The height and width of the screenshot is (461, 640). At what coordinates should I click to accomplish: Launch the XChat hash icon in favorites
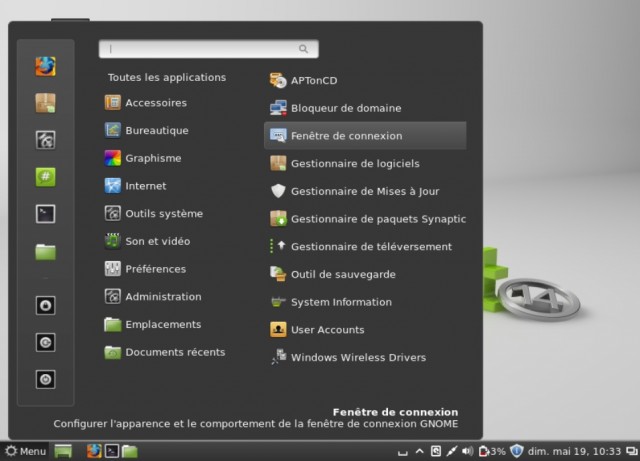click(x=45, y=177)
